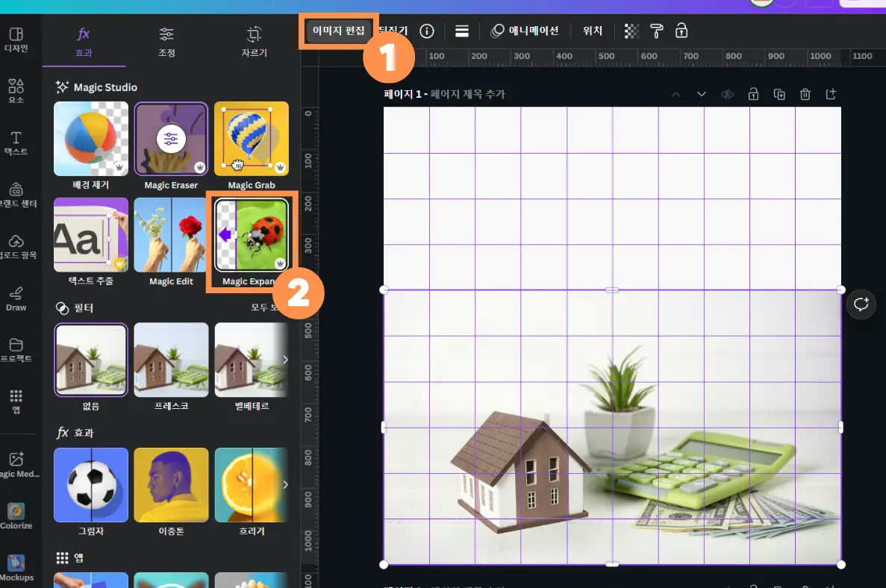
Task: Open the 프로젝트 panel
Action: click(16, 350)
